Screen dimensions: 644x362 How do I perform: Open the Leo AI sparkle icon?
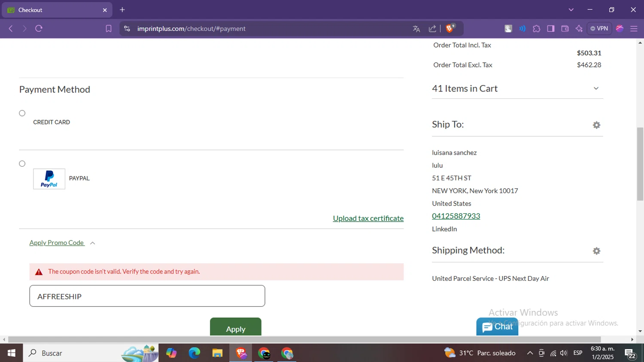pos(579,29)
